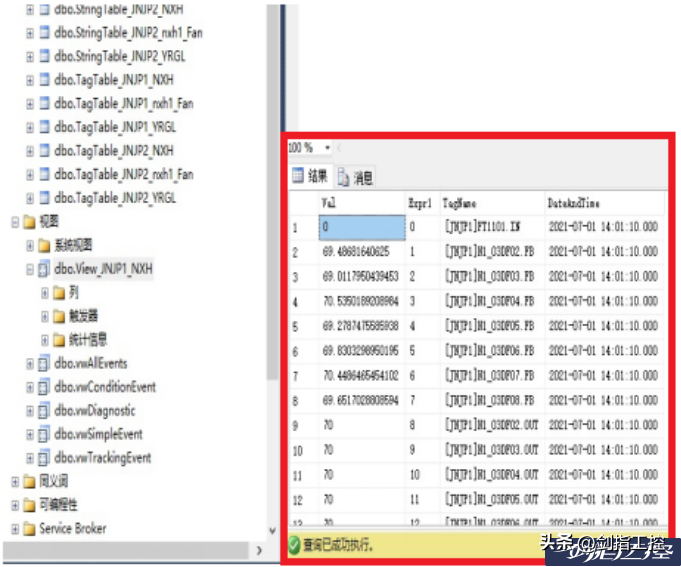
Task: Click the TagName column header
Action: (459, 201)
